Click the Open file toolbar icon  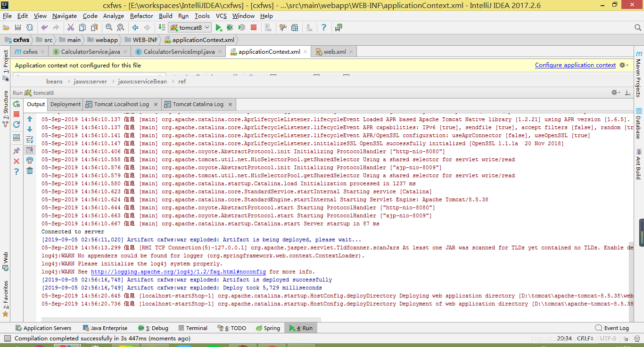6,28
